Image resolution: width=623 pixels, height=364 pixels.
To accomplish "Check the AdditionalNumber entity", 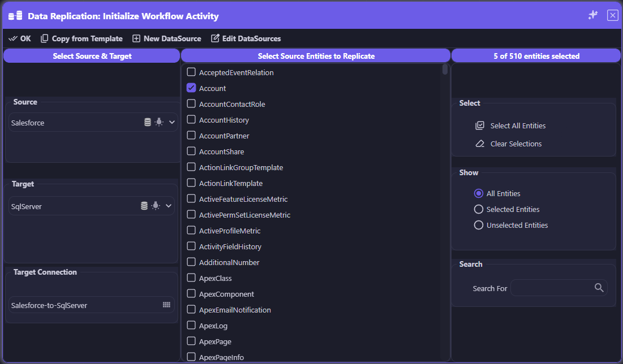I will (191, 262).
